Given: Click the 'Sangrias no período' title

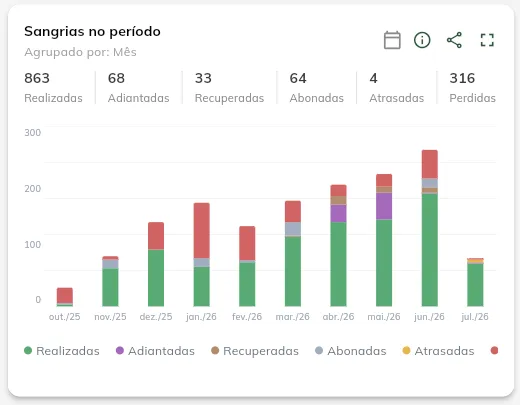Looking at the screenshot, I should [92, 31].
